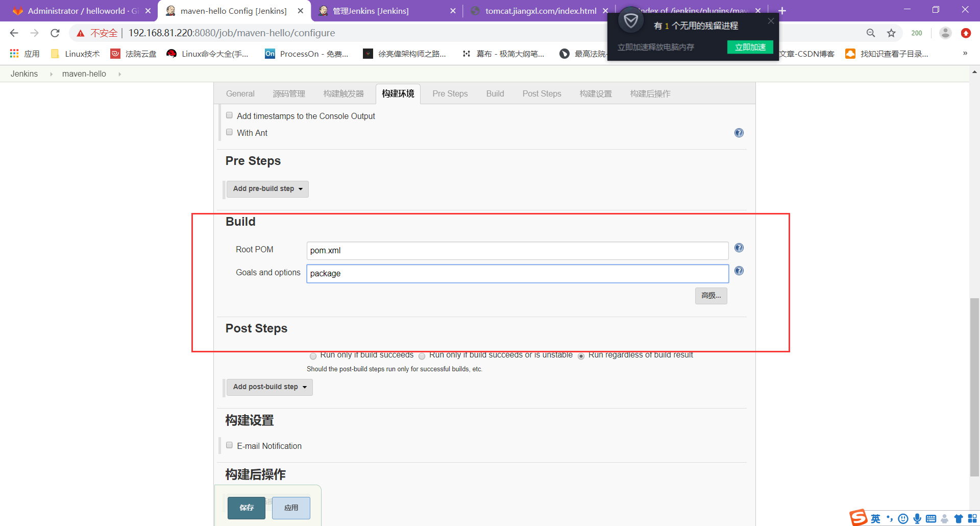
Task: Click the Goals and options input field
Action: (x=518, y=274)
